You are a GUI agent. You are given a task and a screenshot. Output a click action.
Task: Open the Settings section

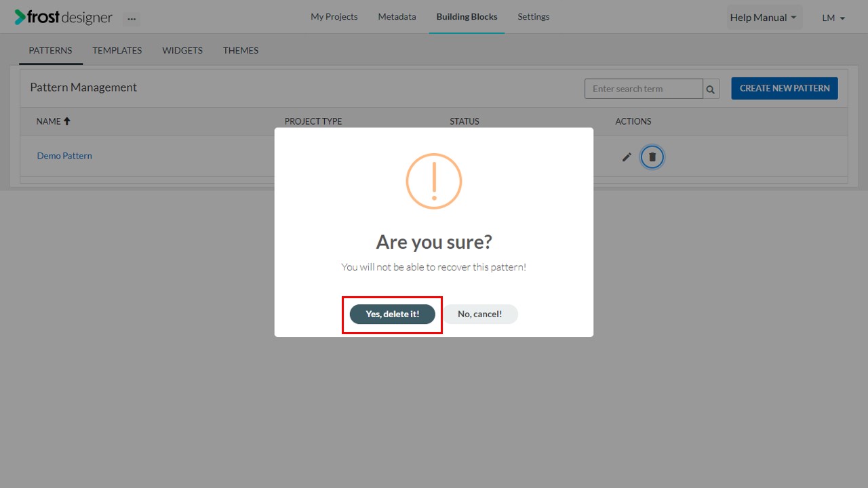[x=534, y=17]
